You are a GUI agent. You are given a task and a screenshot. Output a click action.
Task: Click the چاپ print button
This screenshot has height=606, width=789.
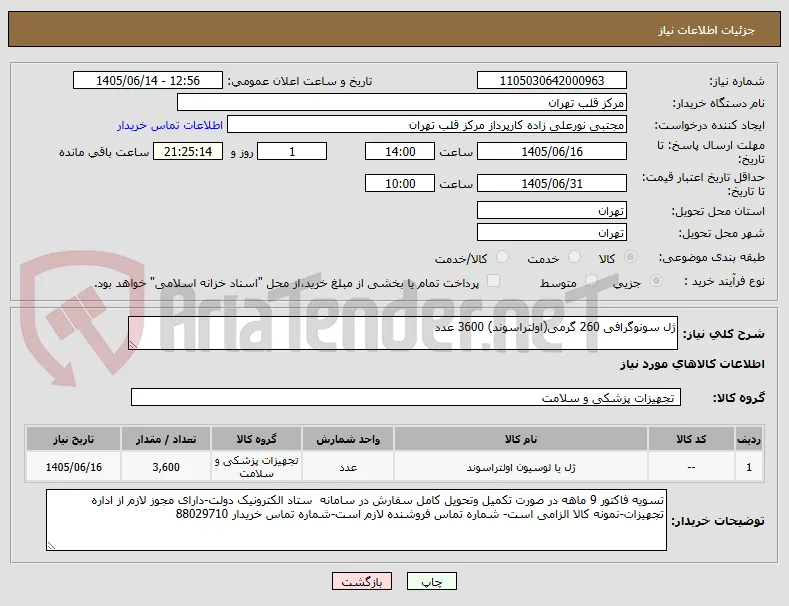432,581
